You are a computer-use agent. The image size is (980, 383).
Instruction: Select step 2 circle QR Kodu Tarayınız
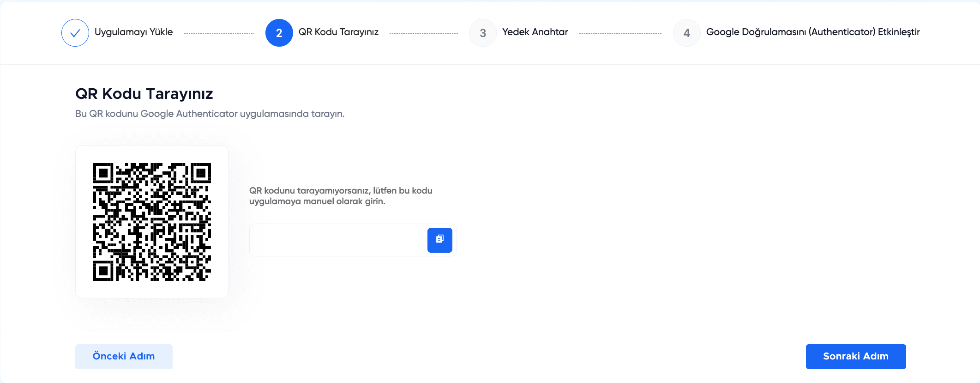click(x=279, y=33)
